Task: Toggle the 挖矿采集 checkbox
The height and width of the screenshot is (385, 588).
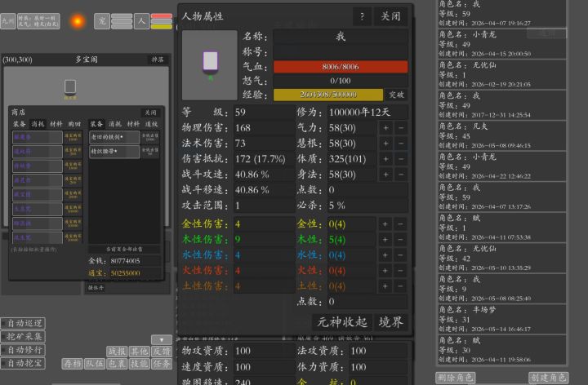Action: click(23, 337)
